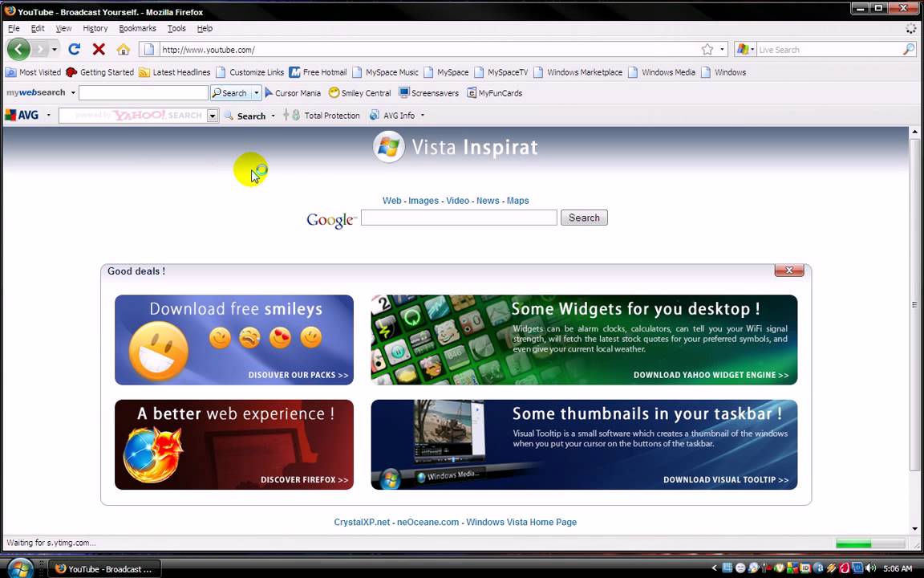Click the Images link above Google search
924x578 pixels.
(x=423, y=201)
